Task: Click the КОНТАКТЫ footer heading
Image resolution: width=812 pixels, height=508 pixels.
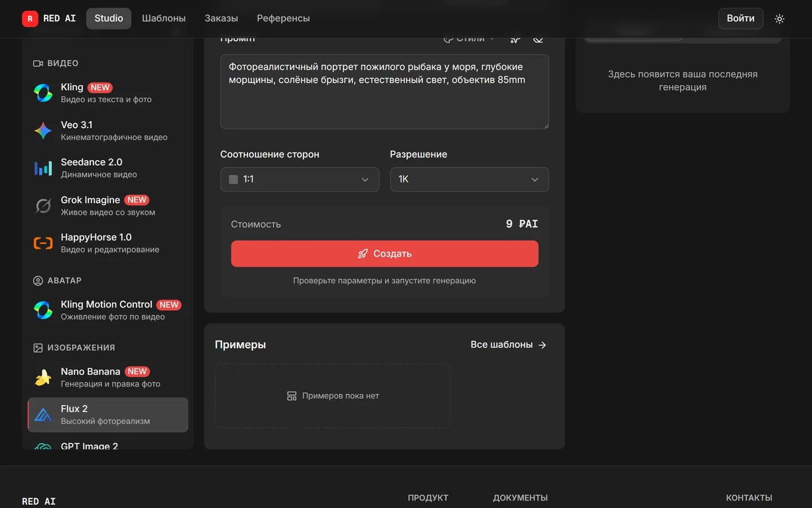Action: click(749, 498)
